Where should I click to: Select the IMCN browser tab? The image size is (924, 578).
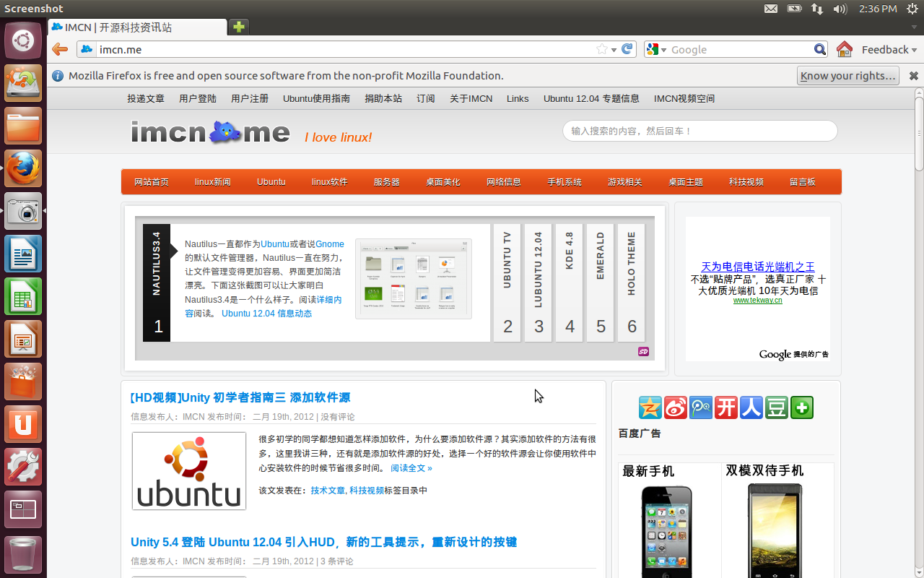click(x=137, y=27)
